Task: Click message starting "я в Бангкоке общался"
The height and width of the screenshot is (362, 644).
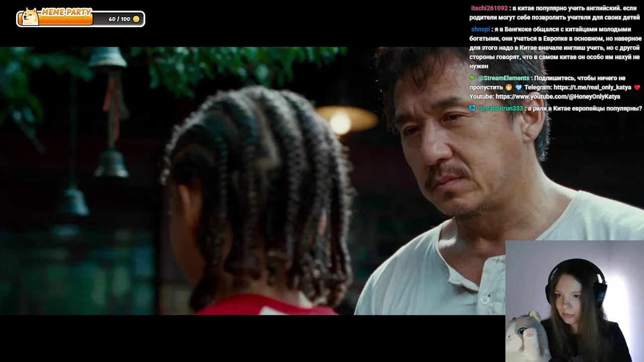Action: tap(555, 47)
